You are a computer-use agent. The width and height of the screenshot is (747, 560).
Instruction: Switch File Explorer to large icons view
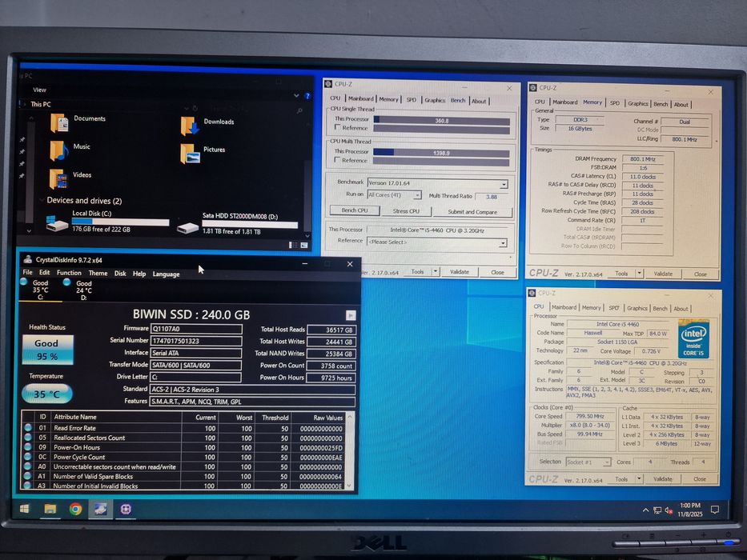pyautogui.click(x=304, y=246)
